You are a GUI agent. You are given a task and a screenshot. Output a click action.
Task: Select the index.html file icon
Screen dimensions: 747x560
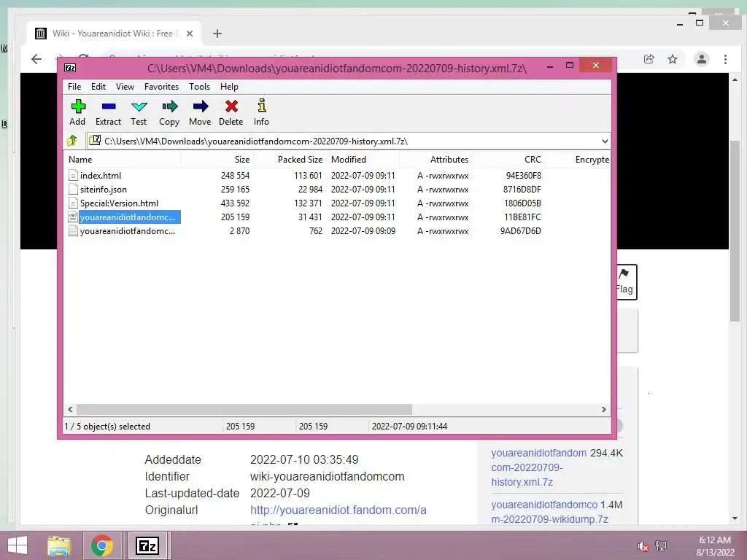pyautogui.click(x=73, y=175)
